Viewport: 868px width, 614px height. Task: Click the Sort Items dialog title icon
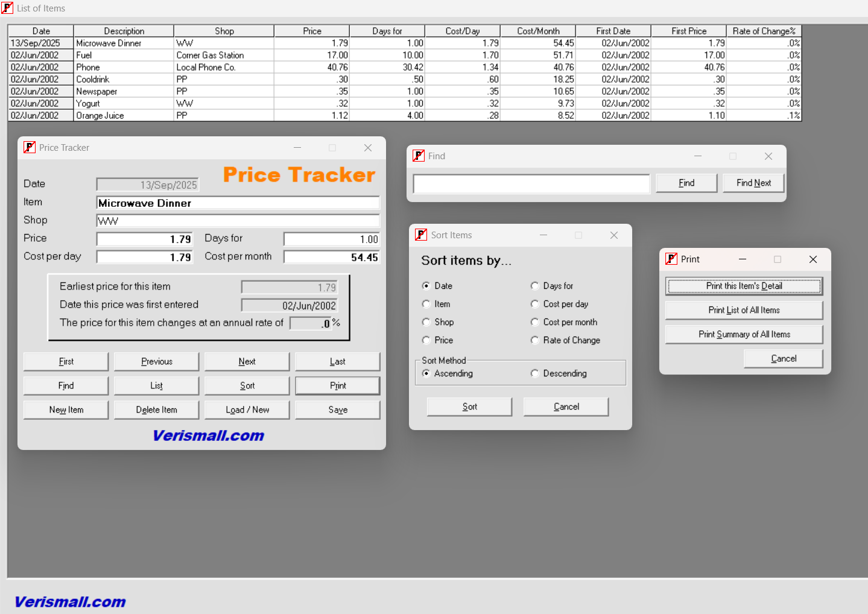(421, 235)
